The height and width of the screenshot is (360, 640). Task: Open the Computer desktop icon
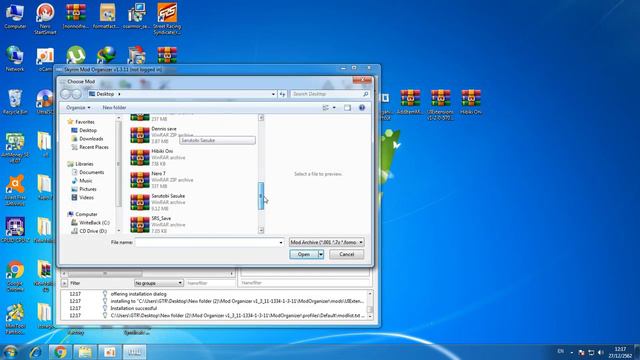(x=15, y=16)
